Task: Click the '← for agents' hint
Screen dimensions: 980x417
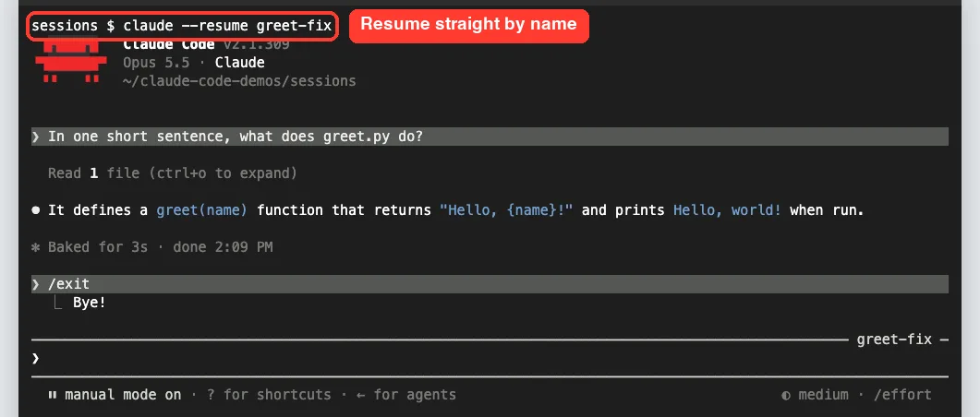Action: (x=406, y=395)
